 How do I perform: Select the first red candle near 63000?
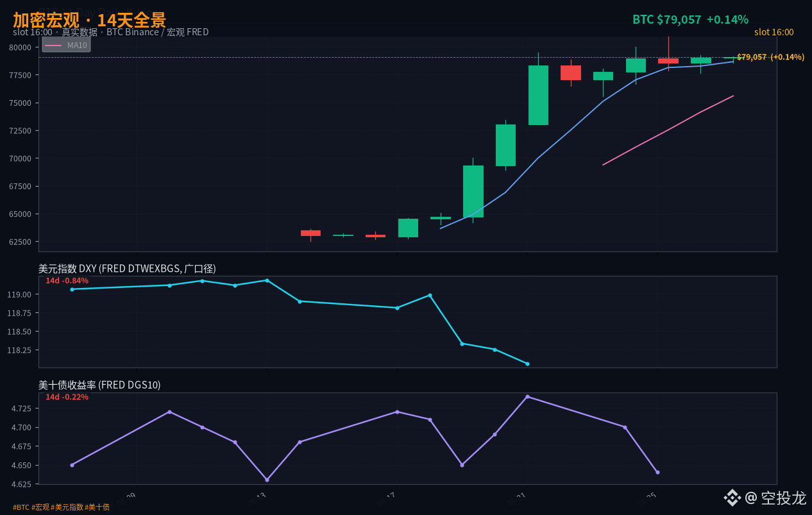pos(310,233)
